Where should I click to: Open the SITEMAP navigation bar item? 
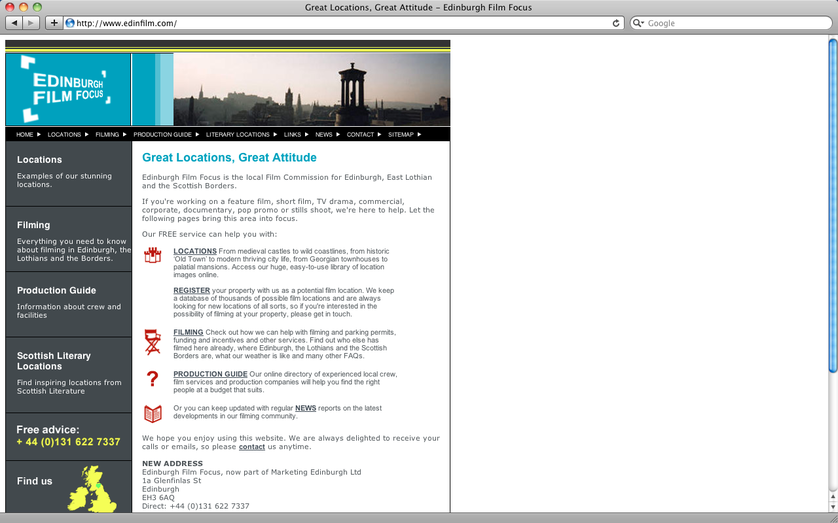tap(401, 135)
